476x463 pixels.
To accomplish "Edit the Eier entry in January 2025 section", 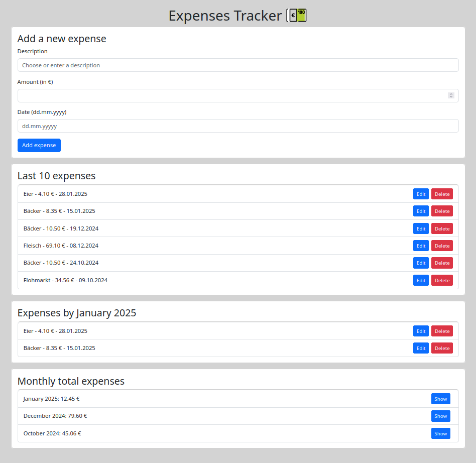I will pos(421,331).
